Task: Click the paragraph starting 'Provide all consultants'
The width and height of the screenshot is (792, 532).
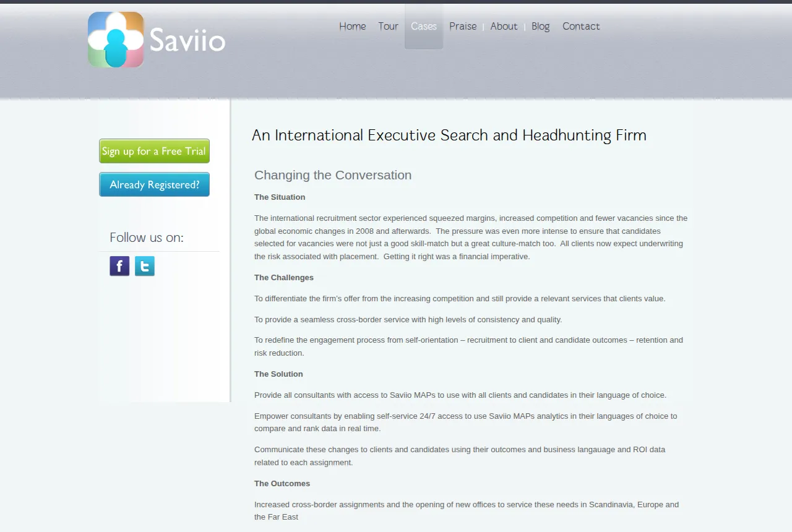Action: pos(460,395)
